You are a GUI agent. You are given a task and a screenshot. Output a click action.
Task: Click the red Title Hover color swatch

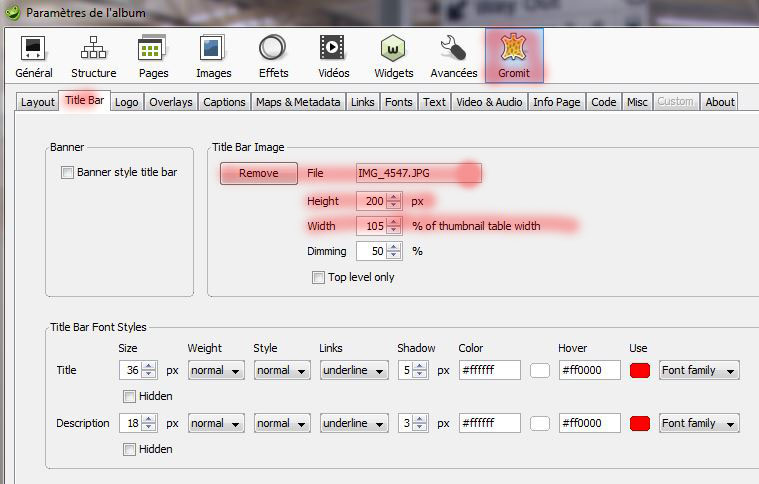[639, 370]
